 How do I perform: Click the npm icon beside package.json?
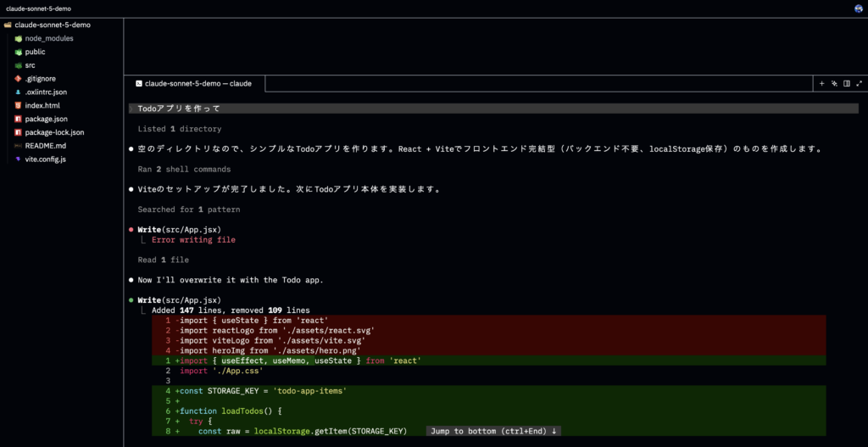point(19,119)
